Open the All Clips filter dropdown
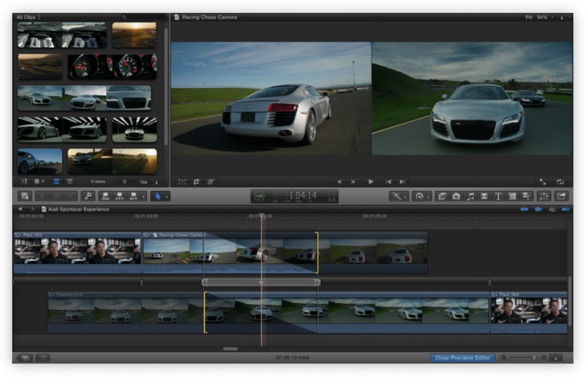 pyautogui.click(x=28, y=17)
